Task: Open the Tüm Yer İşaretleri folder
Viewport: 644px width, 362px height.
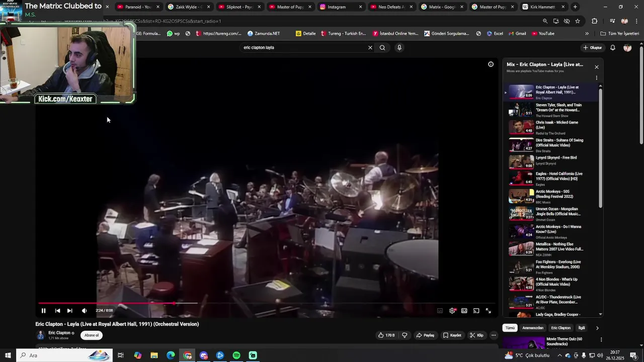Action: point(620,34)
